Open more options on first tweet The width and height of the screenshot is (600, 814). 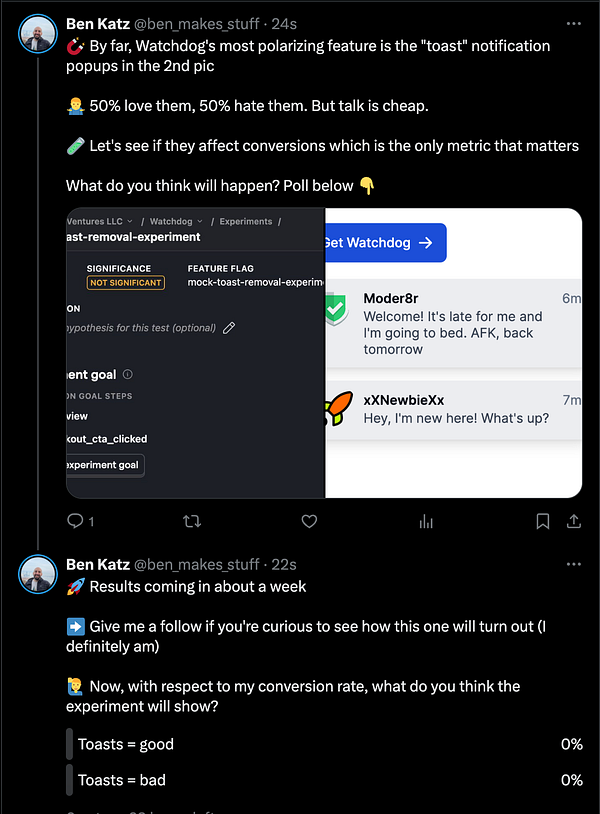(573, 23)
